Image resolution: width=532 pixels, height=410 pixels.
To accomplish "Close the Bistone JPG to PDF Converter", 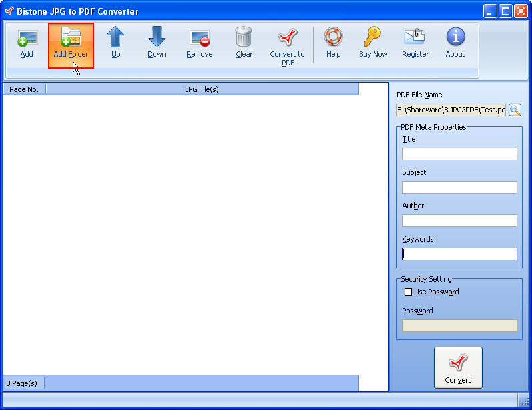I will (521, 11).
